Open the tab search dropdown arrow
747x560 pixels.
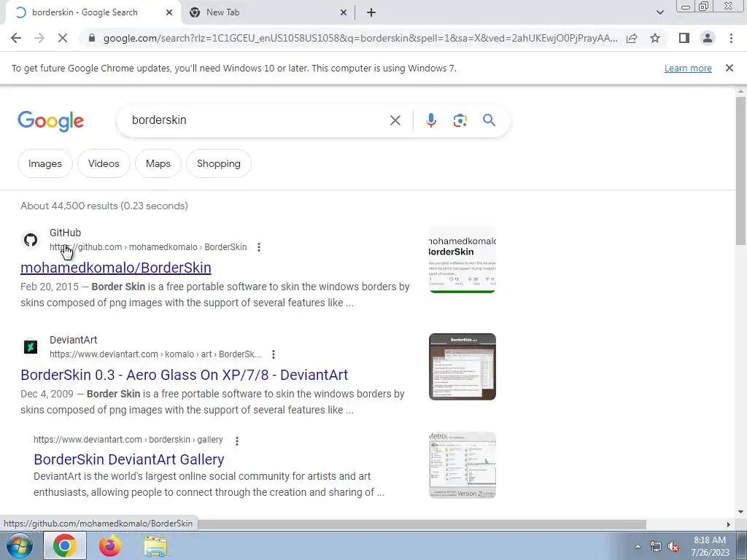(659, 12)
